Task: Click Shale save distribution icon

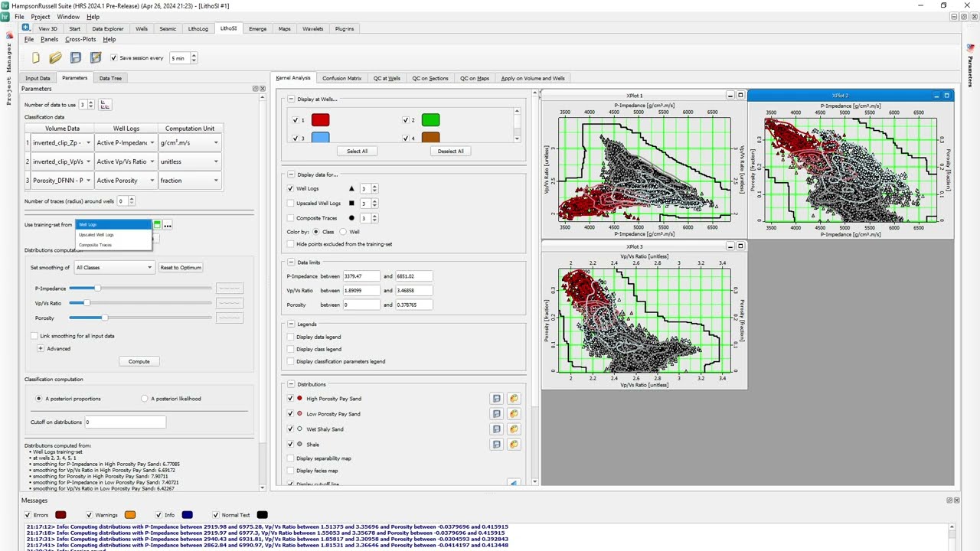Action: 497,445
